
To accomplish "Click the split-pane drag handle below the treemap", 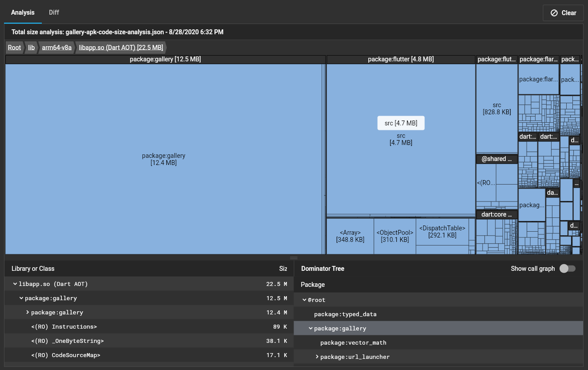I will [294, 257].
